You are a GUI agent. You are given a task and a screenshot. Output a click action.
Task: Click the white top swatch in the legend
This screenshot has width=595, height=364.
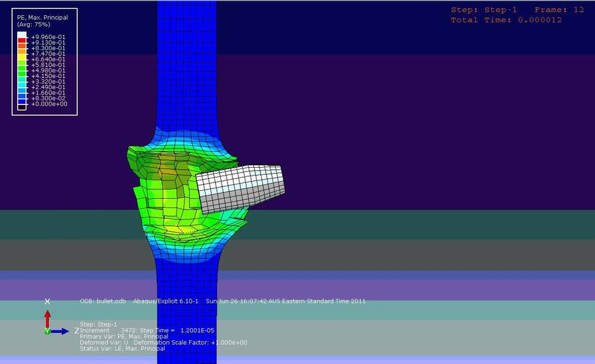(22, 36)
